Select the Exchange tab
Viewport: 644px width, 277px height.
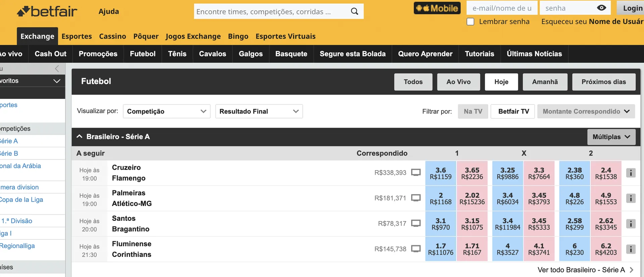37,36
